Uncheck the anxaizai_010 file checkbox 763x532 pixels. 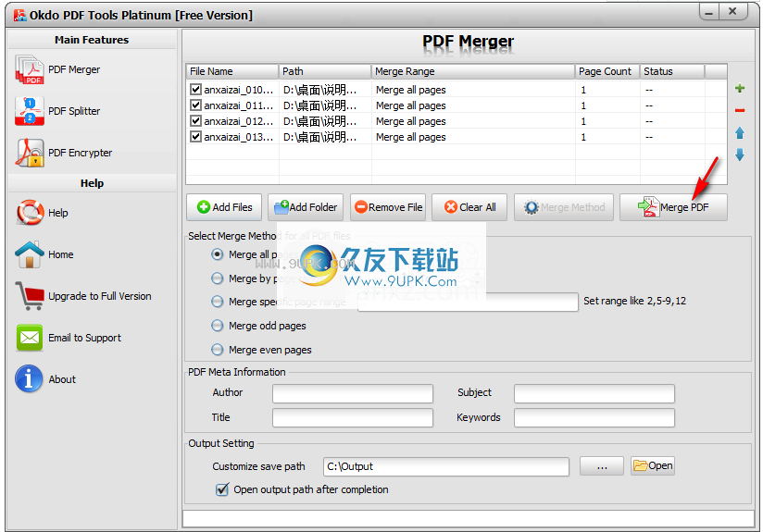coord(195,90)
